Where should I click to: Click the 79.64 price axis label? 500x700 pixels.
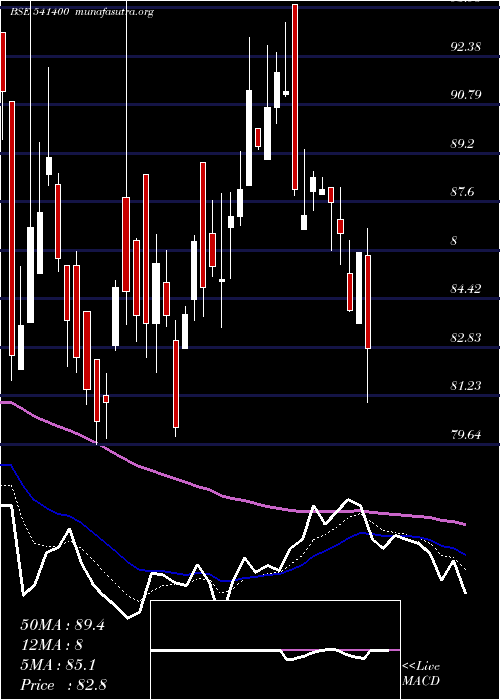click(466, 434)
